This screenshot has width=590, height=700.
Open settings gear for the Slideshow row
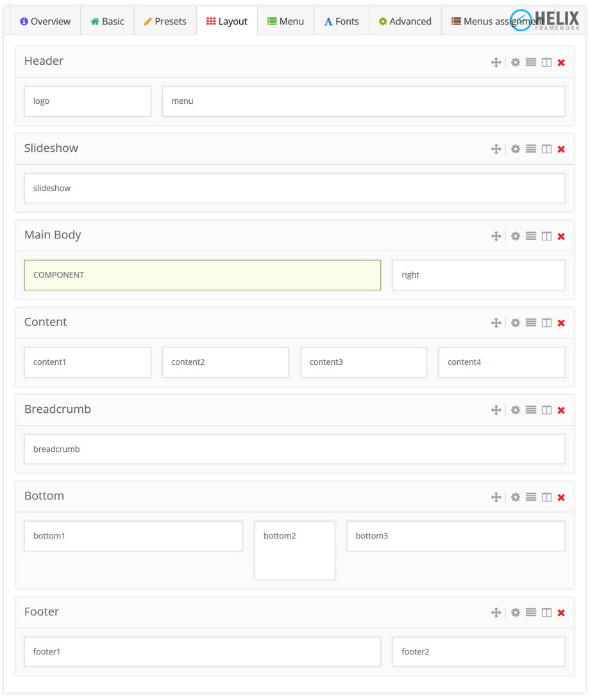point(515,149)
